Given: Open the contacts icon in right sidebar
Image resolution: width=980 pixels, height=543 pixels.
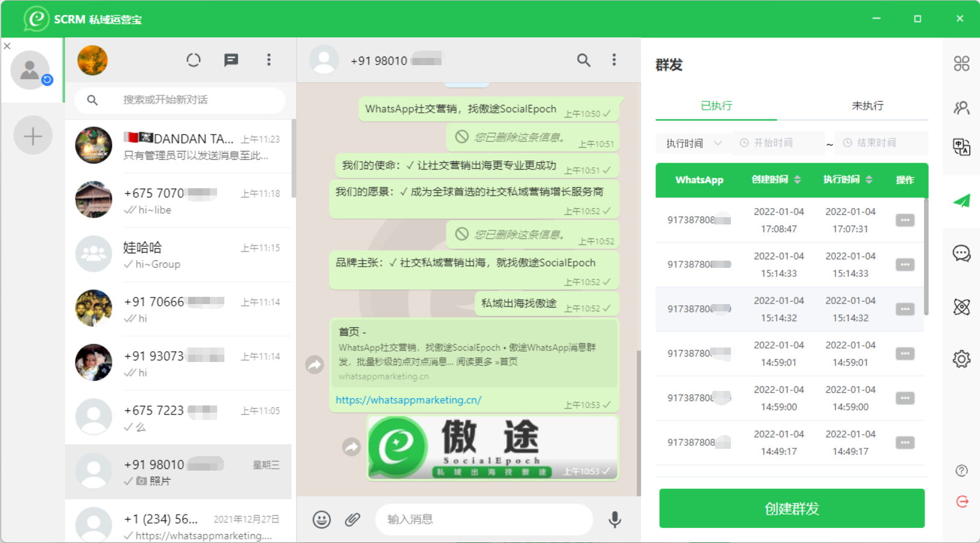Looking at the screenshot, I should [961, 108].
